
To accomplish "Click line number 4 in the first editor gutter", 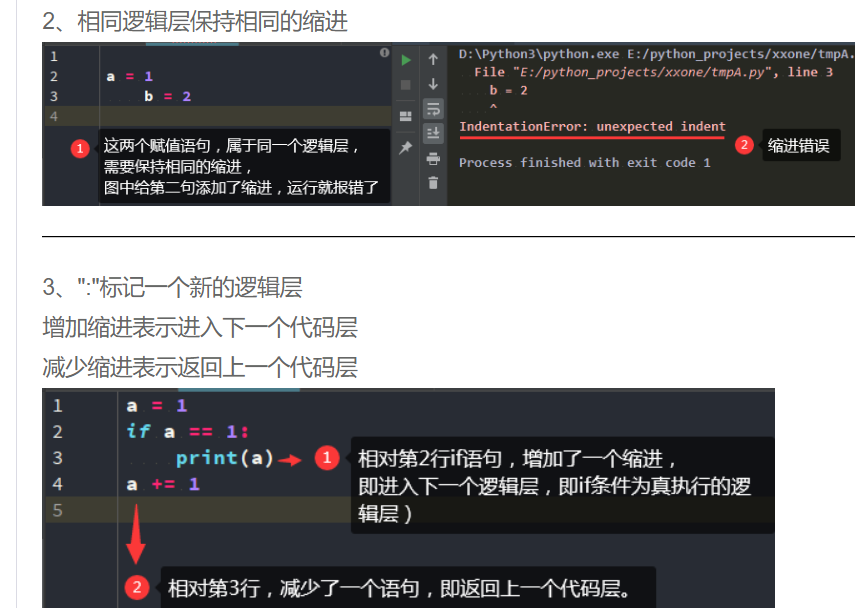I will click(53, 116).
